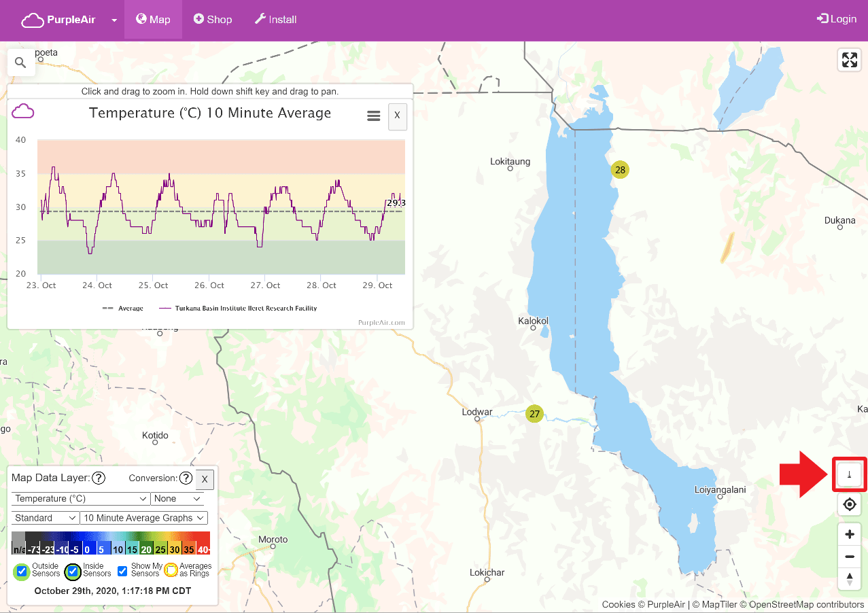Click the download arrow button on map

pos(849,474)
